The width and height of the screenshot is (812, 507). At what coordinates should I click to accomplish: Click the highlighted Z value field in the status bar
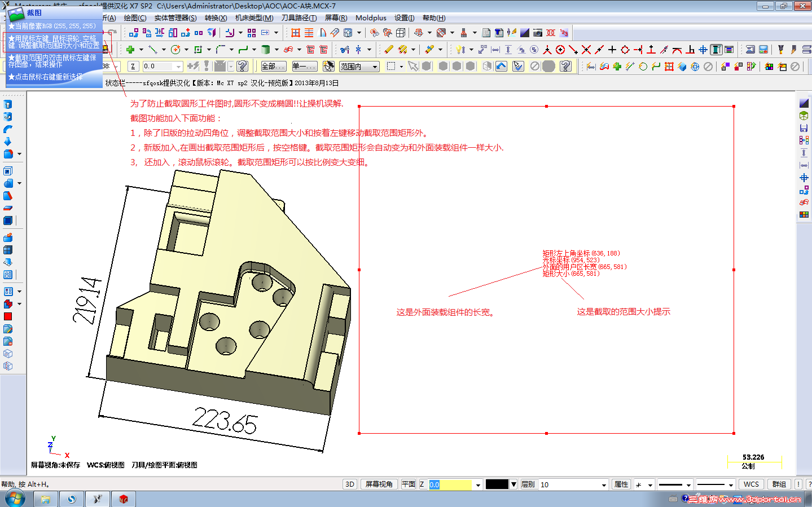[450, 485]
